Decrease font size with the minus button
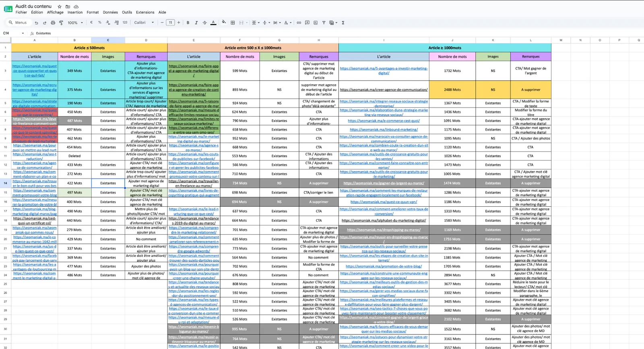 pyautogui.click(x=162, y=23)
